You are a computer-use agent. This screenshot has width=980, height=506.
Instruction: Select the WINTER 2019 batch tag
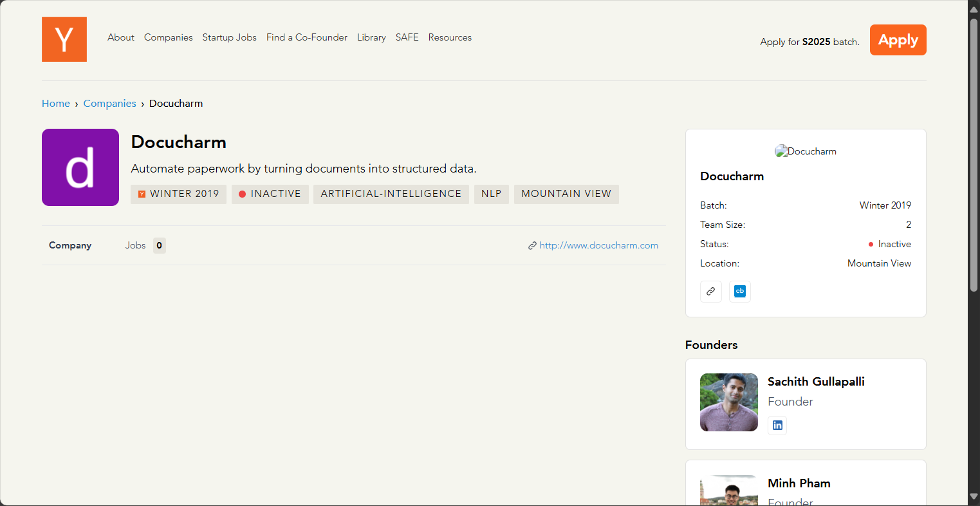pos(179,194)
